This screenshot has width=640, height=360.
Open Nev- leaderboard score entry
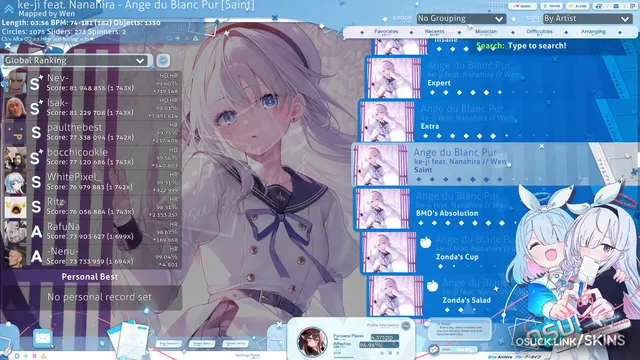click(92, 83)
